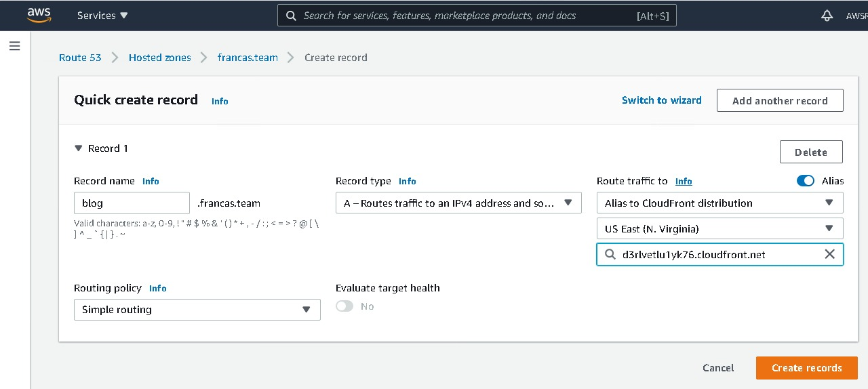Open Info link next to Quick create record
Image resolution: width=868 pixels, height=389 pixels.
click(x=220, y=101)
